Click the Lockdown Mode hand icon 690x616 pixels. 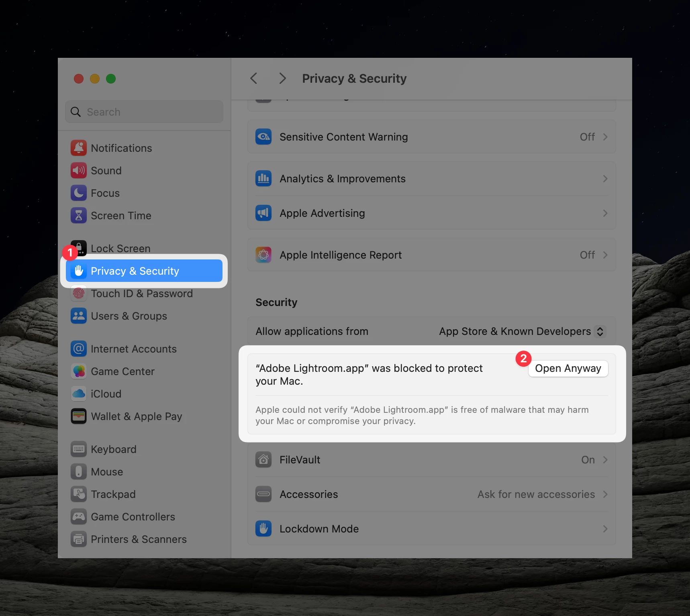[263, 529]
